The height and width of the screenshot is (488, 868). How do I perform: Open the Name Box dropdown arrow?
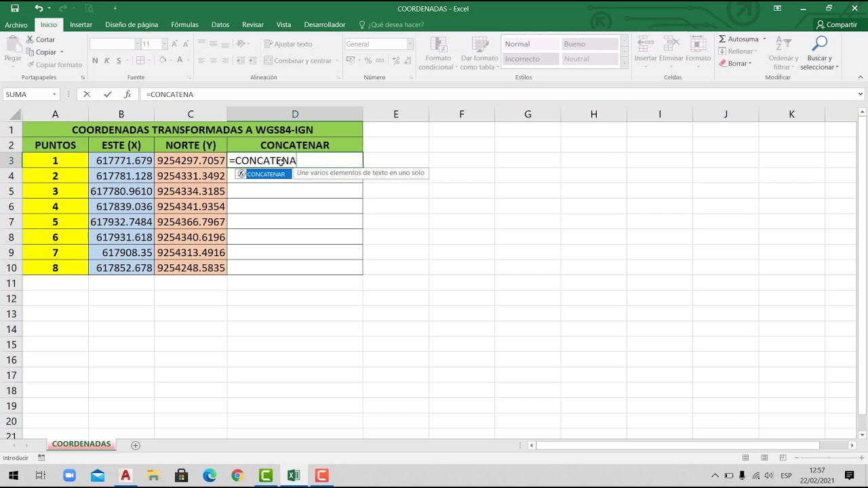pyautogui.click(x=54, y=94)
